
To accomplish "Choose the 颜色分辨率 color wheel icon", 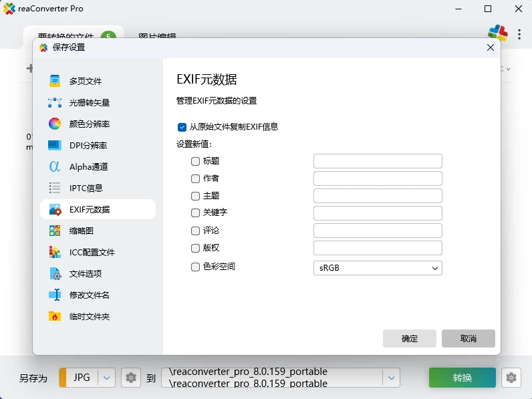I will [x=55, y=124].
